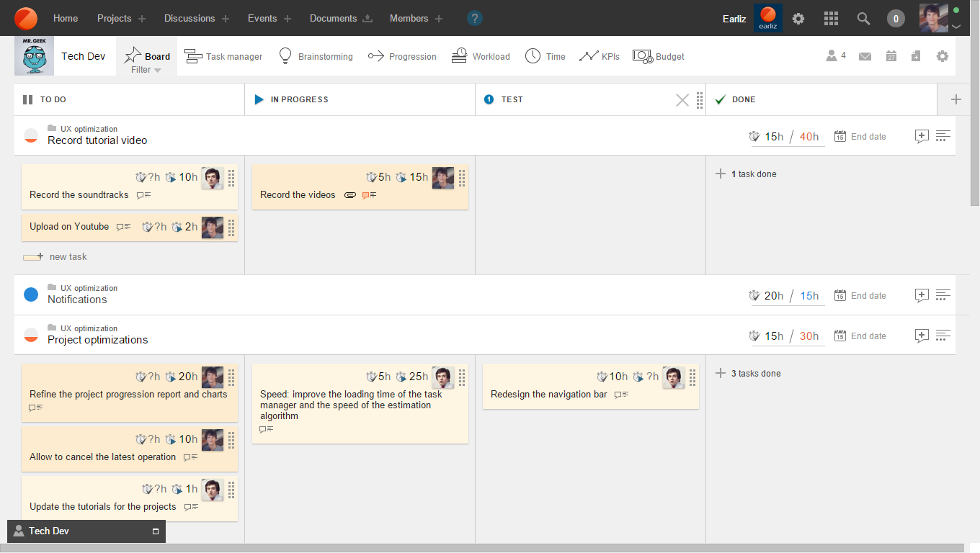Open the Budget view
This screenshot has height=553, width=980.
[658, 56]
